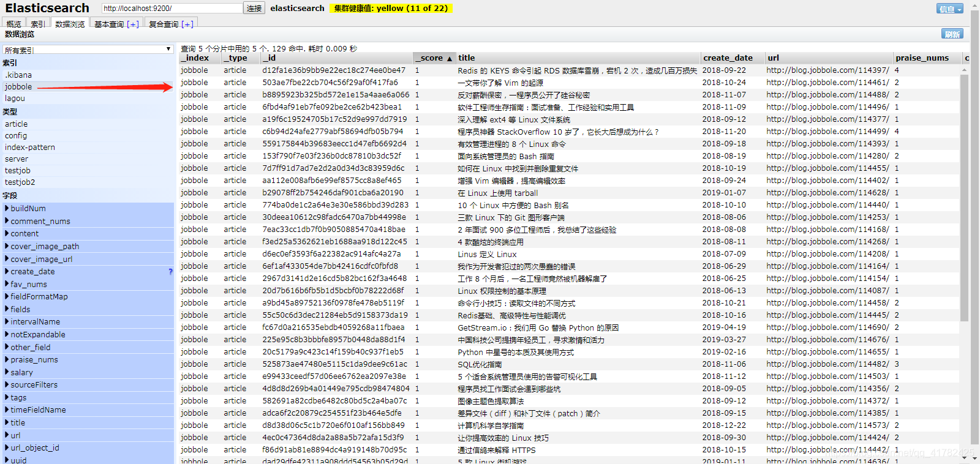
Task: Open the 信息 dropdown menu
Action: coord(950,9)
